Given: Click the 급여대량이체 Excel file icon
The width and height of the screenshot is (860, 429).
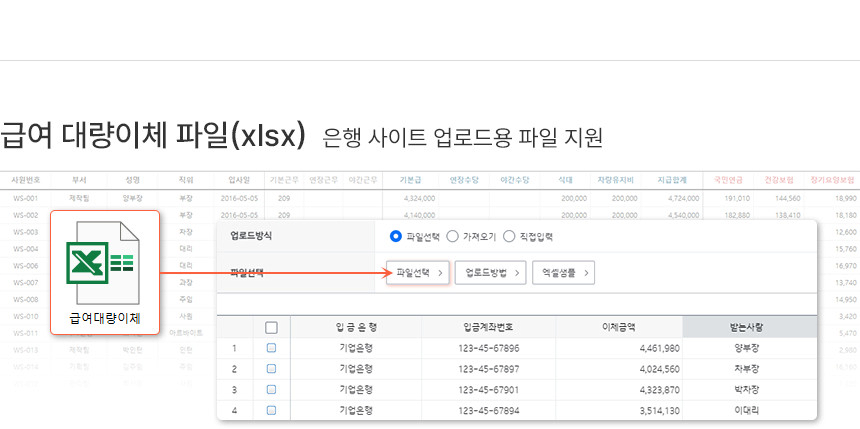Looking at the screenshot, I should click(104, 271).
